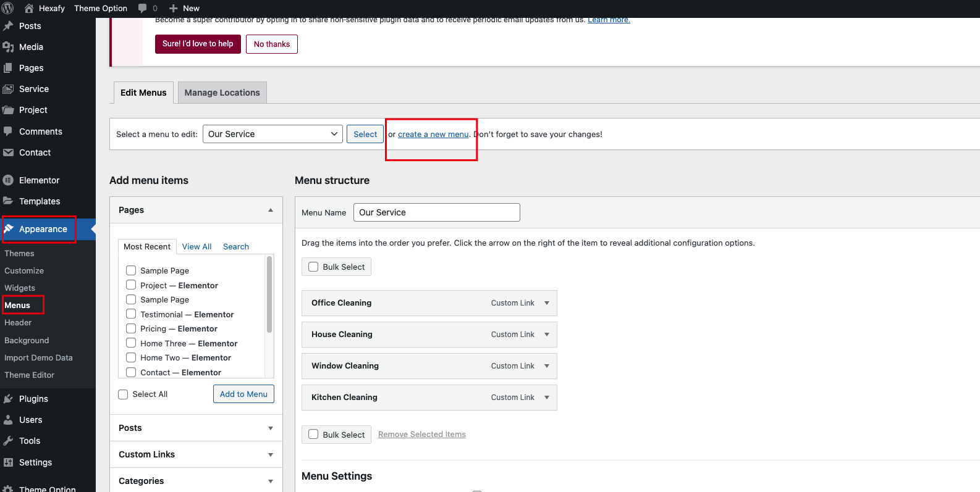Check the first Sample Page checkbox
Screen dimensions: 980x492
[x=131, y=270]
